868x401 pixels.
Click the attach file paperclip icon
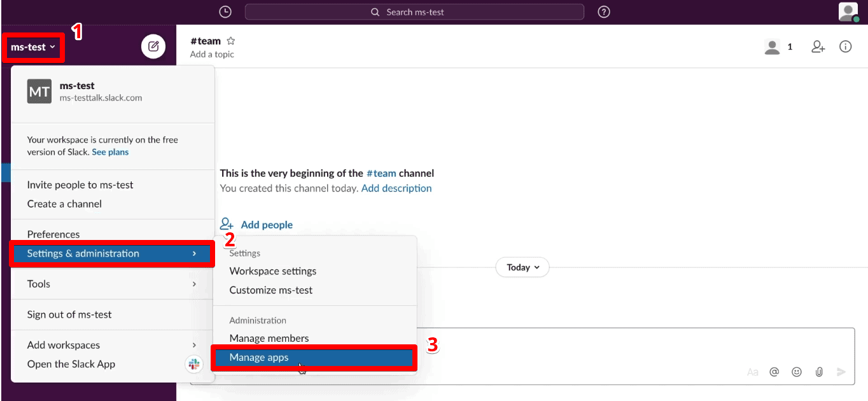pos(819,372)
